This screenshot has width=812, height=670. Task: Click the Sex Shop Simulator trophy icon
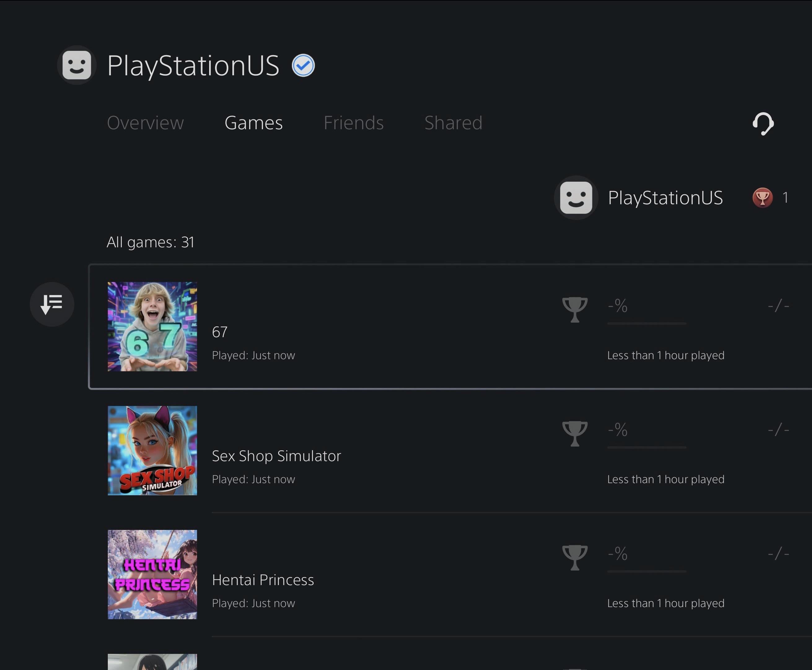[575, 433]
